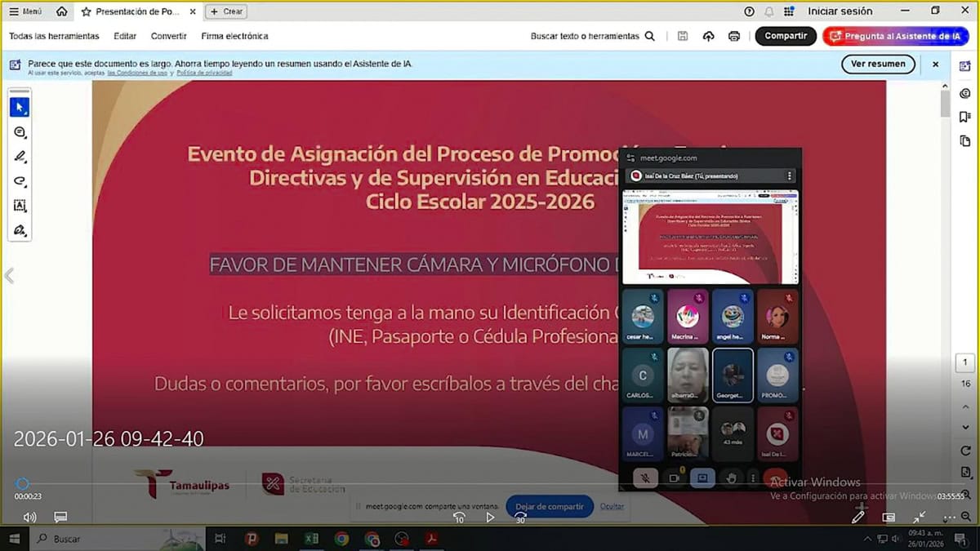Click the Acrobat home icon
Image resolution: width=980 pixels, height=551 pixels.
pyautogui.click(x=62, y=11)
